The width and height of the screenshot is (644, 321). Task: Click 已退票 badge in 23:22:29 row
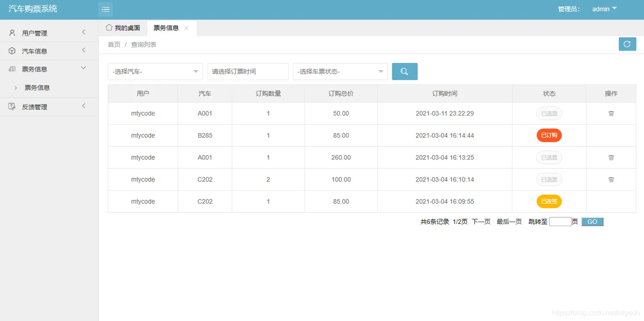click(549, 113)
